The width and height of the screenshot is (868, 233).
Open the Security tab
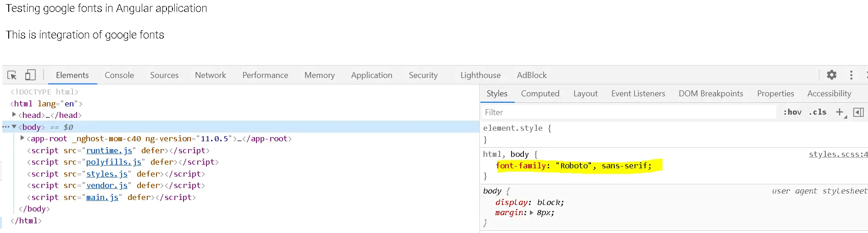[423, 75]
